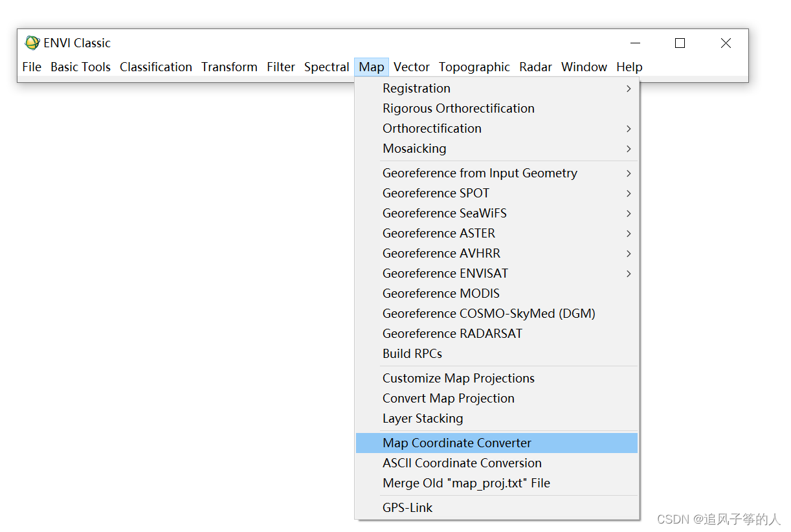This screenshot has height=532, width=791.
Task: Open the Help menu
Action: click(x=629, y=67)
